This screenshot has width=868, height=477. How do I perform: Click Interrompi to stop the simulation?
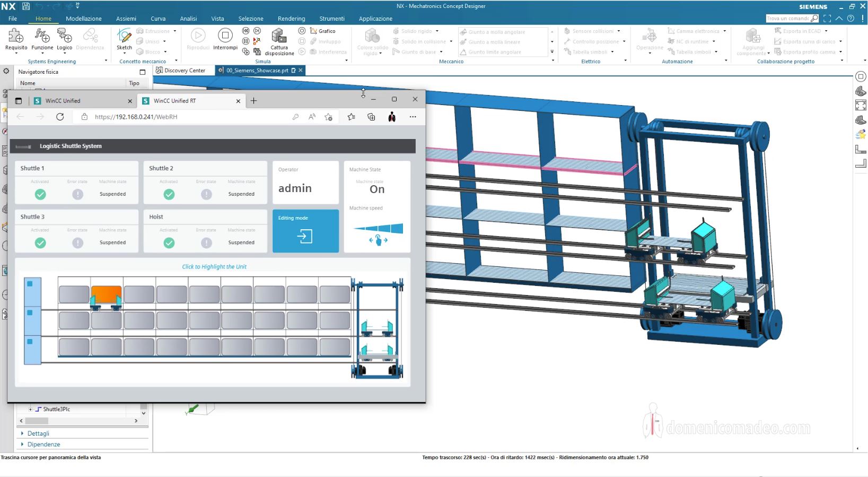coord(225,36)
